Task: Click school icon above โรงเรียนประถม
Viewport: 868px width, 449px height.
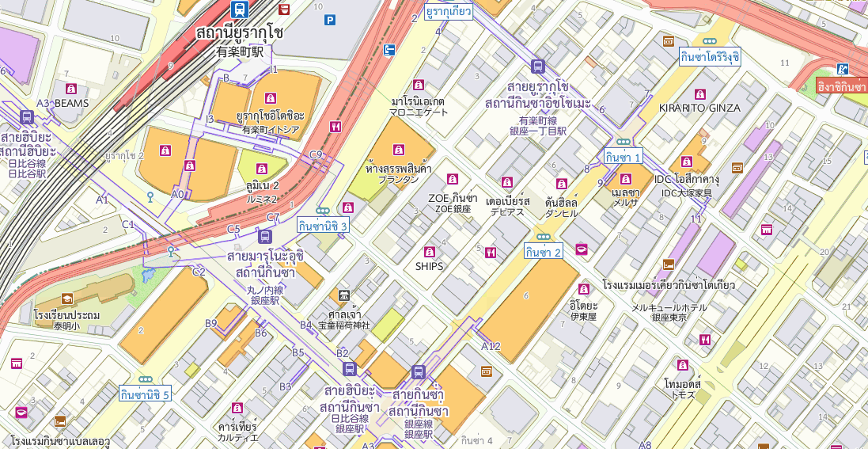Action: [x=67, y=299]
